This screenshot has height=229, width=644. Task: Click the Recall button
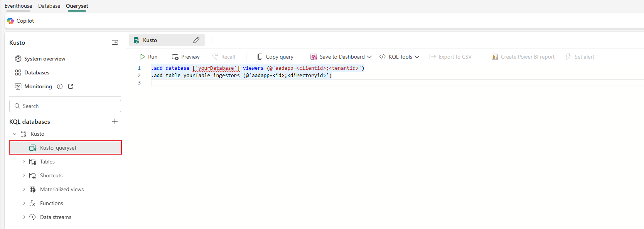pos(223,57)
